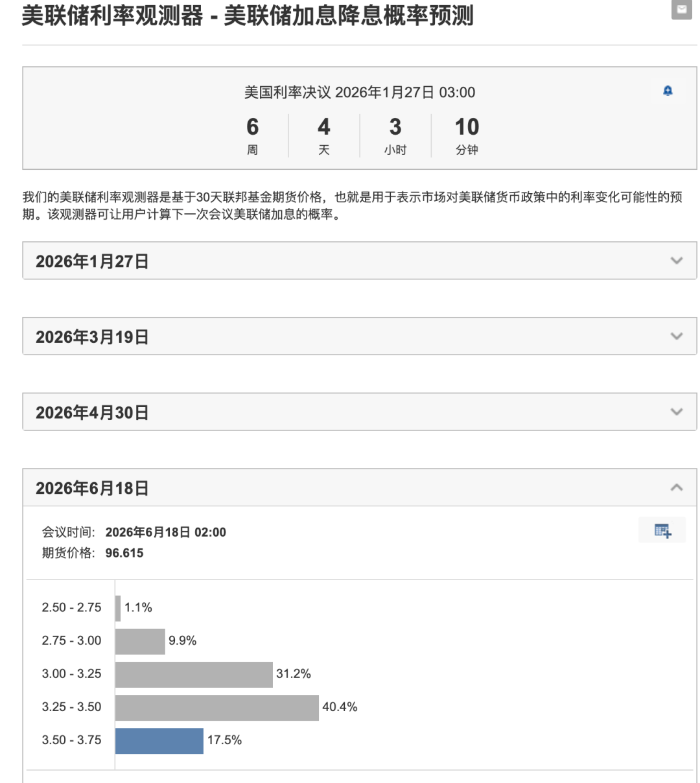Click the 40.4% probability bar

pos(217,707)
